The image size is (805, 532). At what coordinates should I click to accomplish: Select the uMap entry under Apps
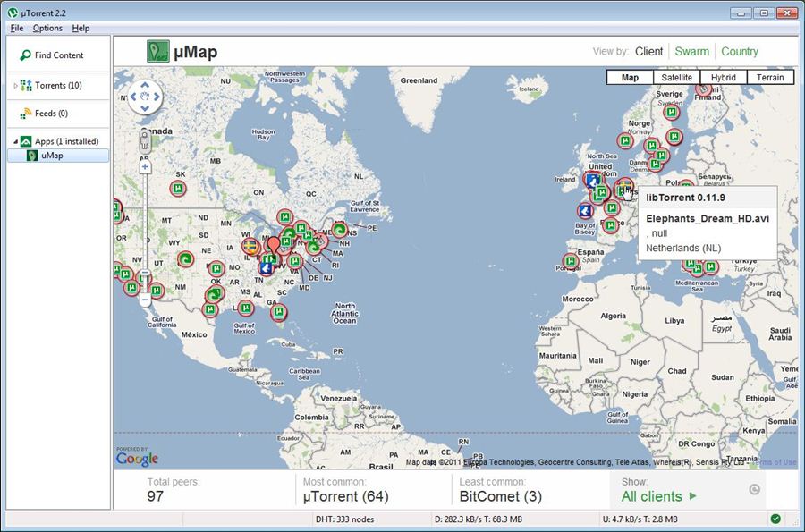tap(58, 156)
